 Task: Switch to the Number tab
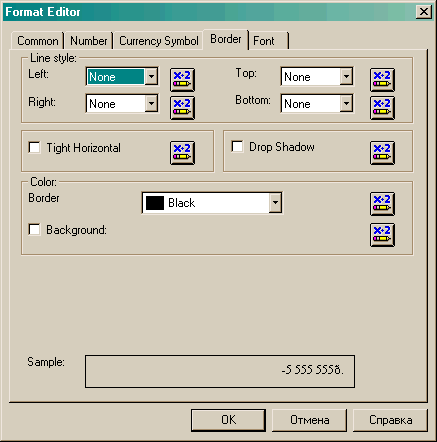point(89,41)
